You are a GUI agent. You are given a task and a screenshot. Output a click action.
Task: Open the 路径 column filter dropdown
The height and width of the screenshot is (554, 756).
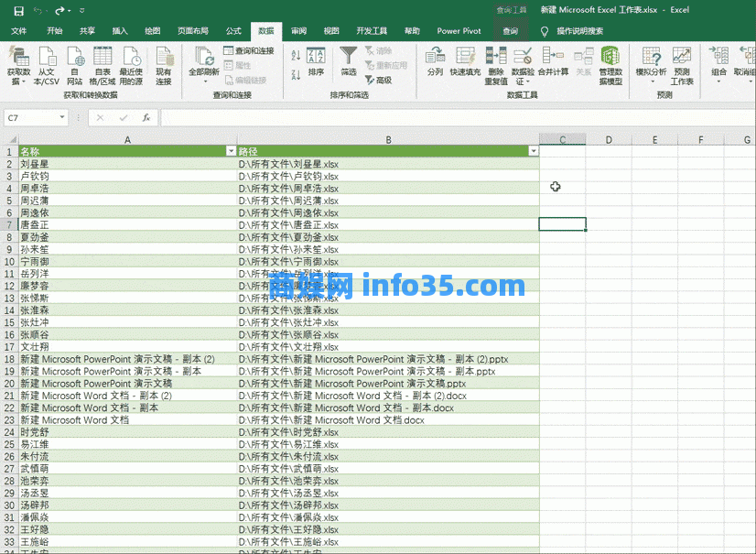(533, 151)
